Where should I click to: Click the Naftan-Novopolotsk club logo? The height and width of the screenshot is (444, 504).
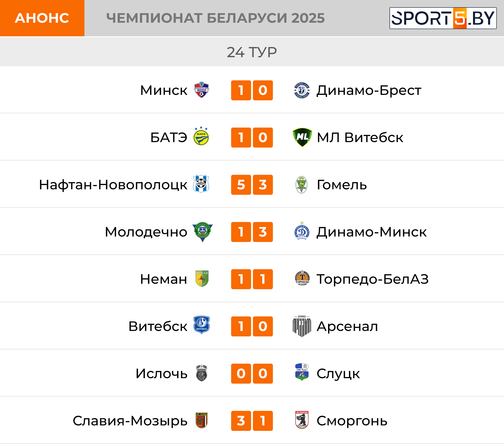click(x=201, y=184)
